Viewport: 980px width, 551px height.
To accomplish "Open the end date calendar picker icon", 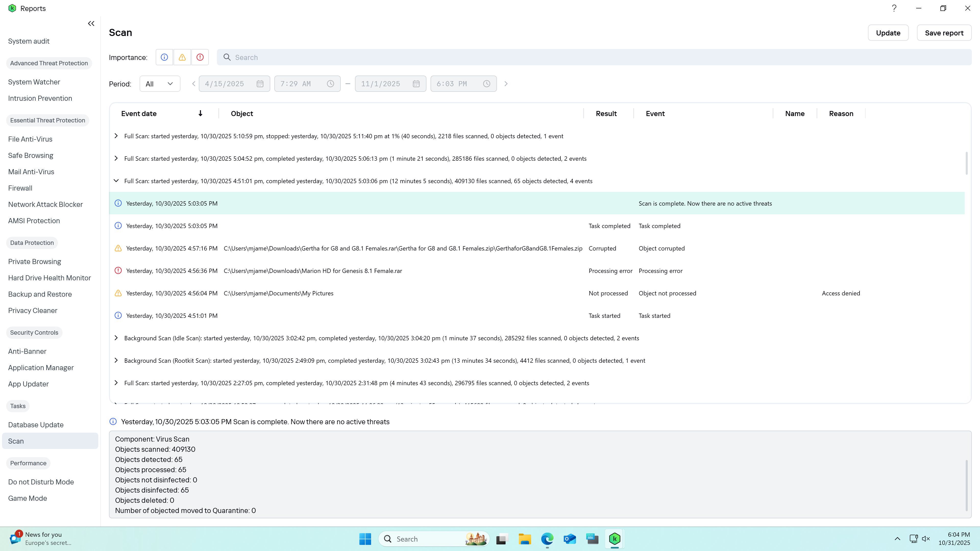I will pos(416,84).
